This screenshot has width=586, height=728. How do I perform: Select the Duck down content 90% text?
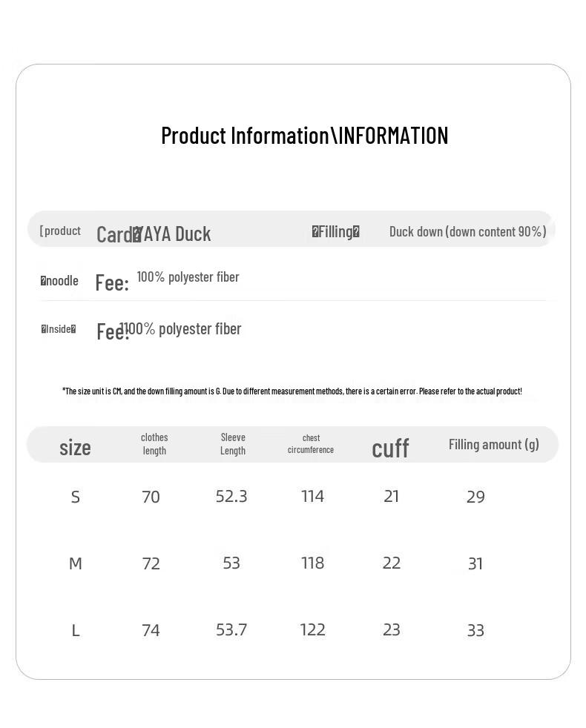coord(467,231)
